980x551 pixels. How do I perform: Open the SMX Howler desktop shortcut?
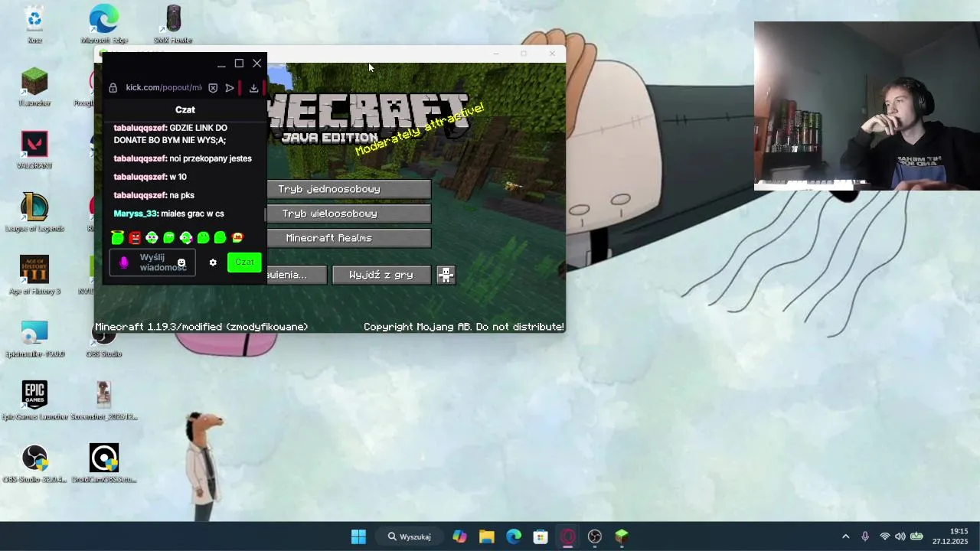(x=173, y=24)
